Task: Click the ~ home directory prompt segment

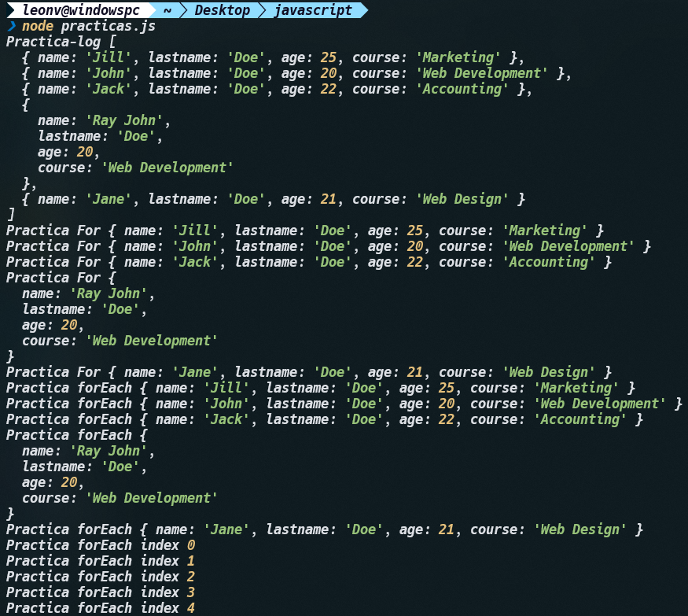Action: tap(167, 10)
